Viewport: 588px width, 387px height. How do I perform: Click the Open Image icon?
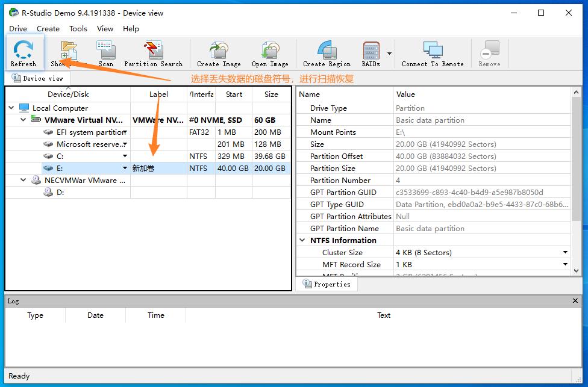point(270,53)
